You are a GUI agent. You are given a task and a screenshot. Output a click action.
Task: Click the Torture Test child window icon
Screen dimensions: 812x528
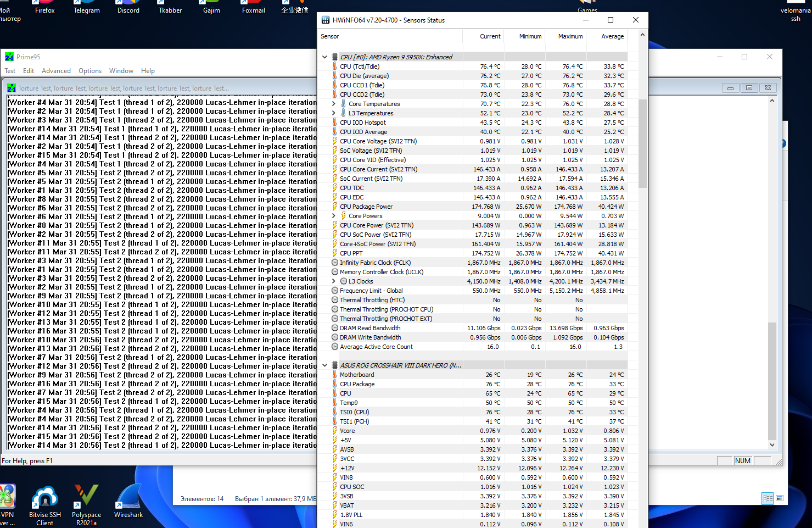tap(12, 88)
